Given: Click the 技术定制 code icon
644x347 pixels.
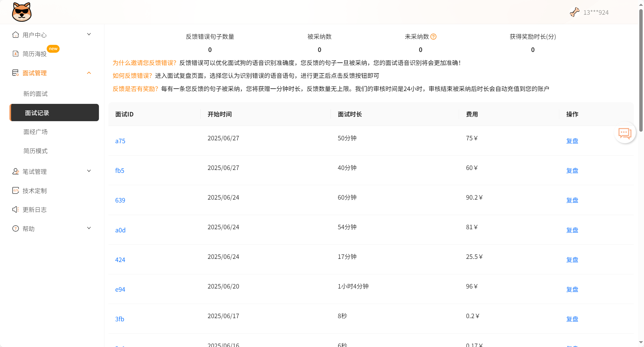Looking at the screenshot, I should (x=15, y=190).
